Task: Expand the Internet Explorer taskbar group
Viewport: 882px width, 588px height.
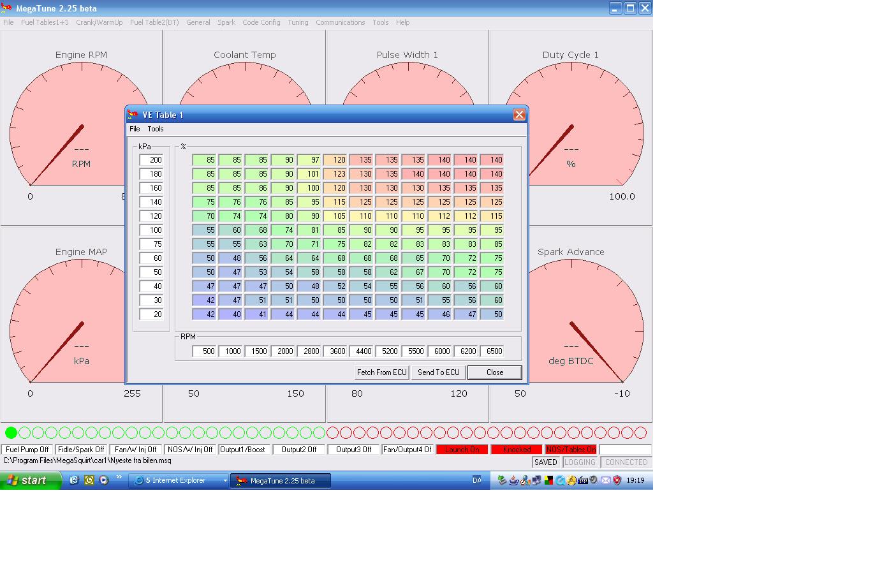Action: coord(179,481)
